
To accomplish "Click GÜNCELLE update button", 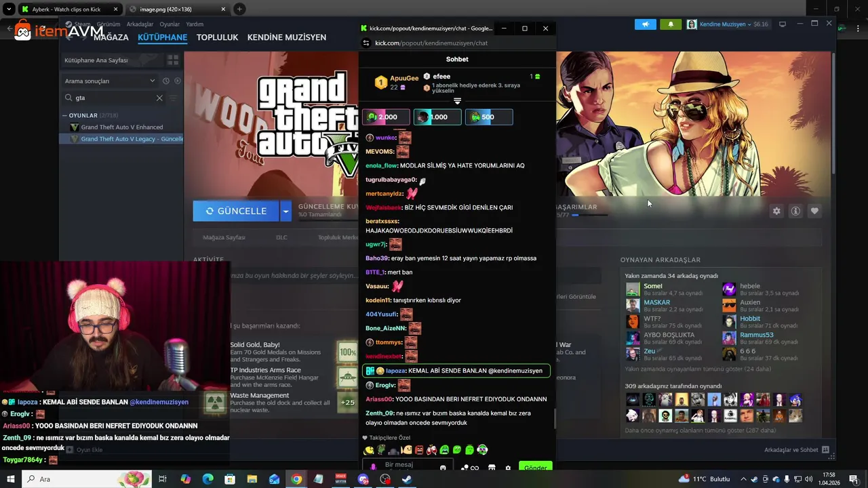I will 236,211.
